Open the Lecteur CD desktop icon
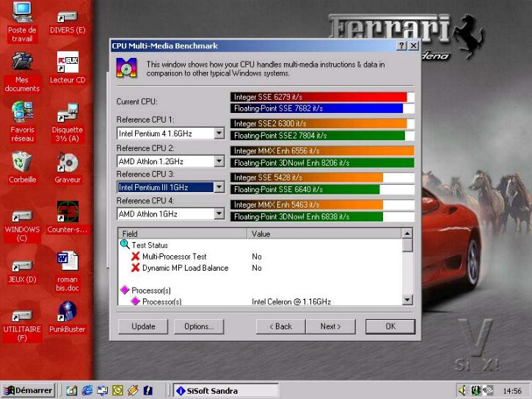532x399 pixels. [68, 62]
